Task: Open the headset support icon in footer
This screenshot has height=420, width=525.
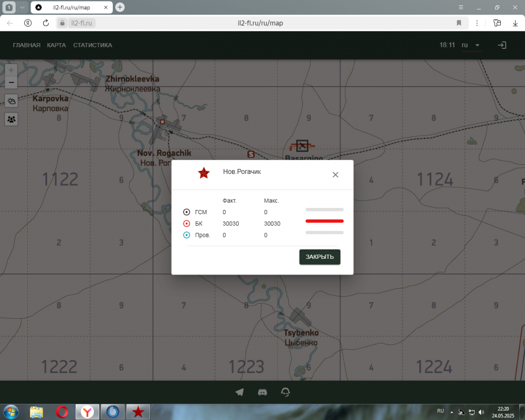Action: [x=285, y=392]
